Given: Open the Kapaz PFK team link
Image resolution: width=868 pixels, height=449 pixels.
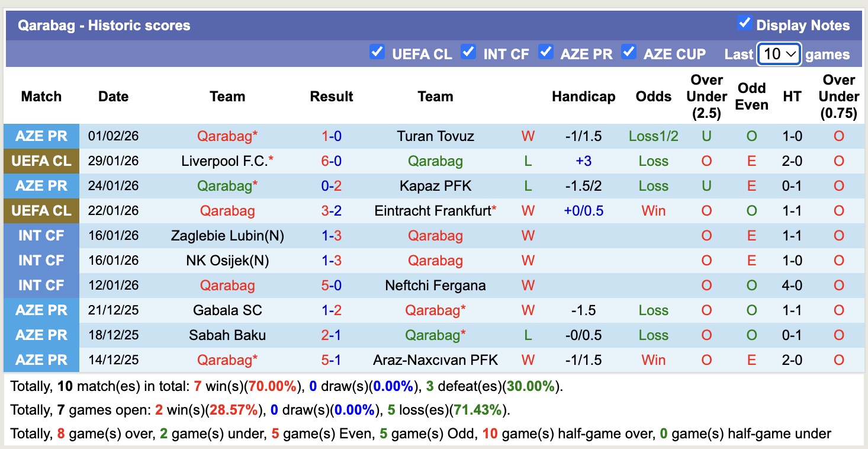Looking at the screenshot, I should [x=435, y=185].
